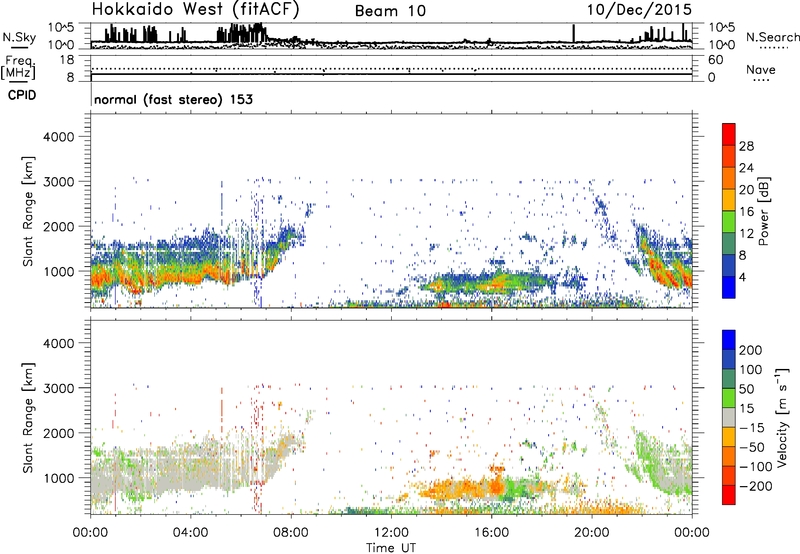Screen dimensions: 800x554
Task: Select the "20:00" time tick label
Action: pyautogui.click(x=592, y=533)
